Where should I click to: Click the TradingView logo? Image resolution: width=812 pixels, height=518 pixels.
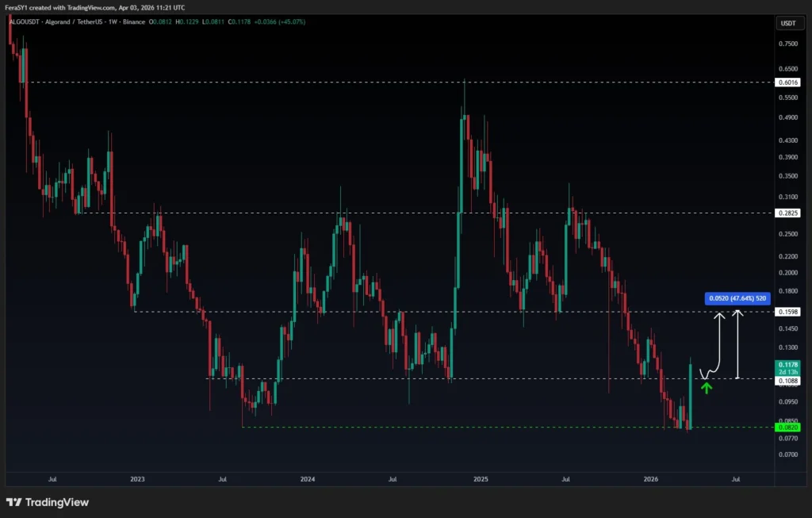48,502
